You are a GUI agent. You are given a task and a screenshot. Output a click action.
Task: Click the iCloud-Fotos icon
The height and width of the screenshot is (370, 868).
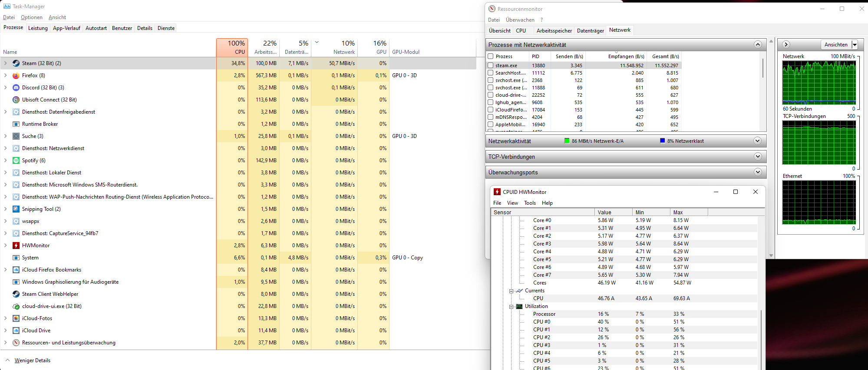16,318
